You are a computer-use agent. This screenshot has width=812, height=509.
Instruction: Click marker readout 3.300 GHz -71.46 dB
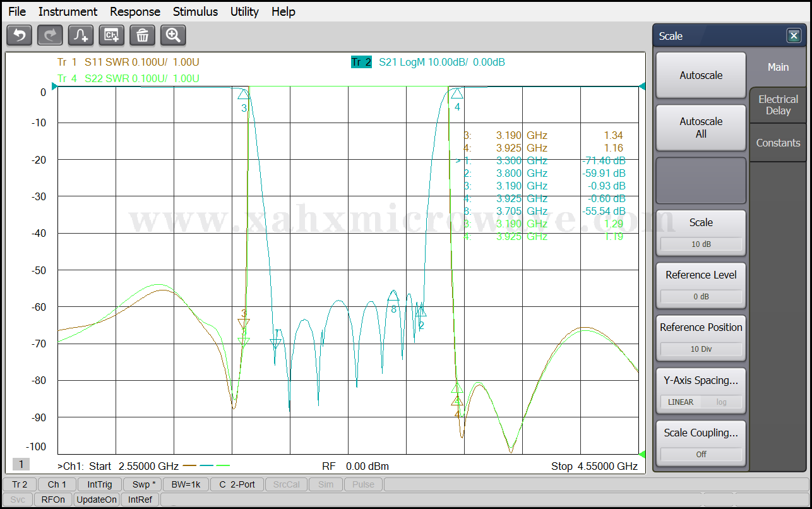(541, 160)
